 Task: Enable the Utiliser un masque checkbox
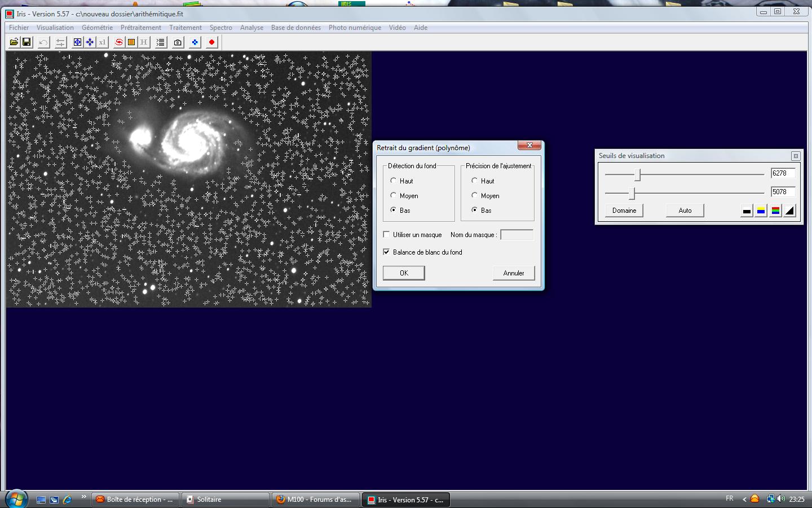click(x=386, y=234)
